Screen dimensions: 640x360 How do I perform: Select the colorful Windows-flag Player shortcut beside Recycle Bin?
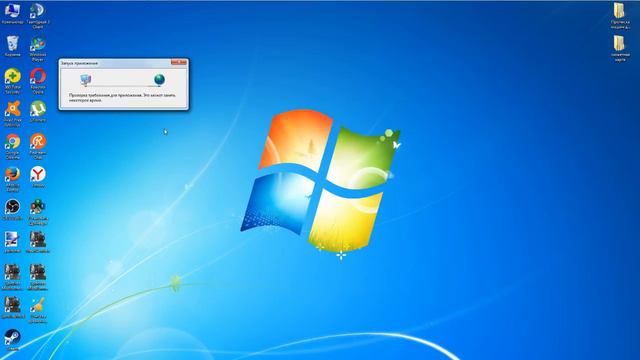click(38, 48)
